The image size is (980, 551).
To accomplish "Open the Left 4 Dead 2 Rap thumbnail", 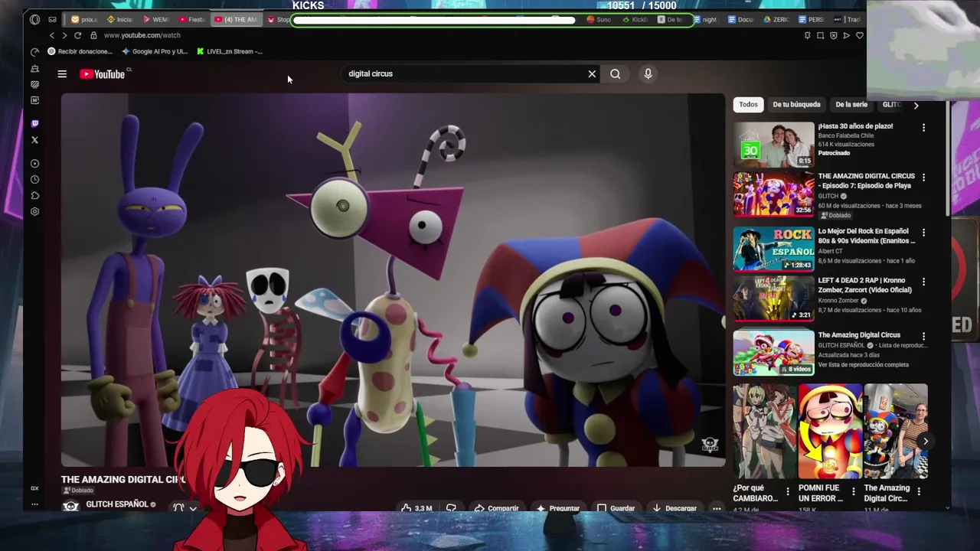I will [x=773, y=298].
